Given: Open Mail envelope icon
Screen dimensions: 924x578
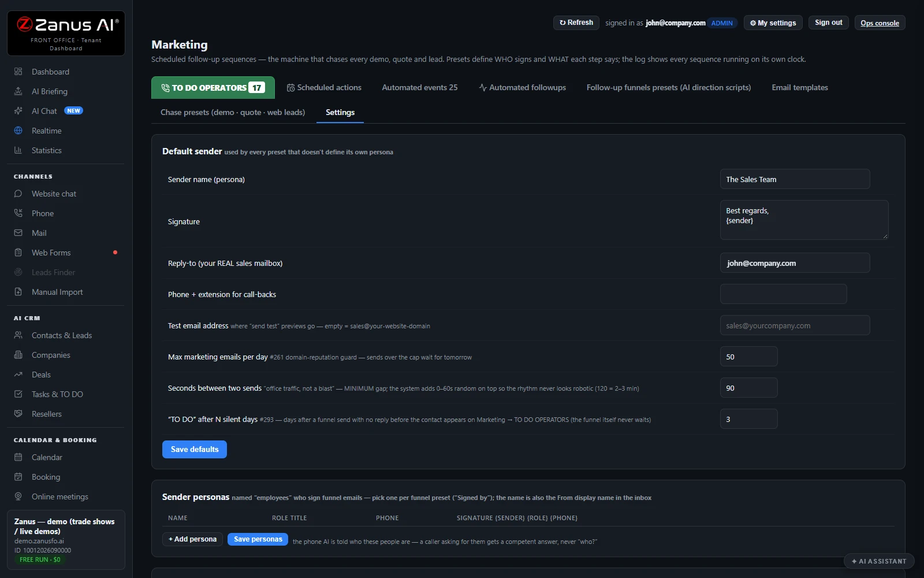Looking at the screenshot, I should [x=18, y=233].
